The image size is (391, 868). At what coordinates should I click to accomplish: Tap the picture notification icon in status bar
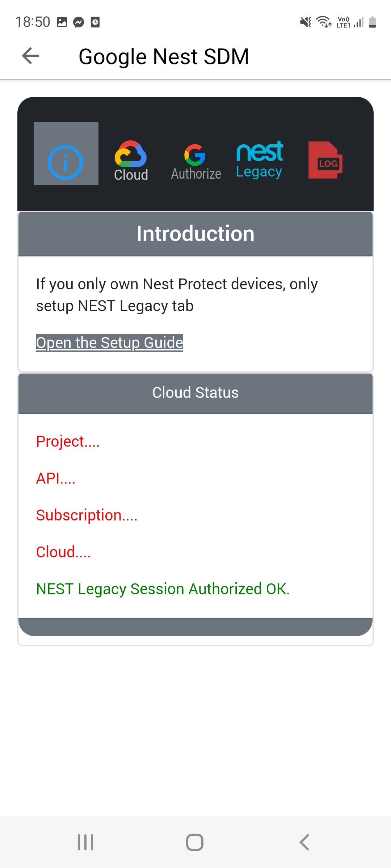(x=62, y=22)
